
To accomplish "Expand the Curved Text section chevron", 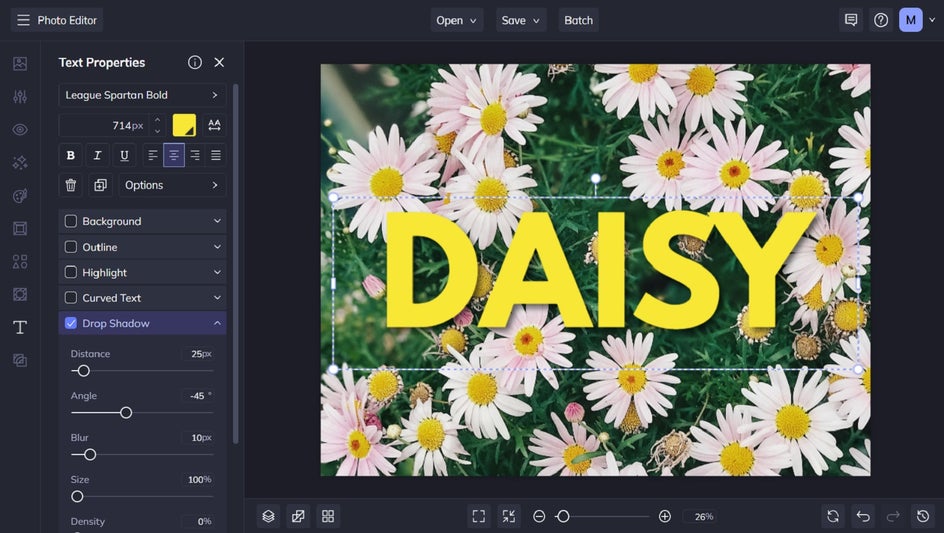I will point(217,298).
